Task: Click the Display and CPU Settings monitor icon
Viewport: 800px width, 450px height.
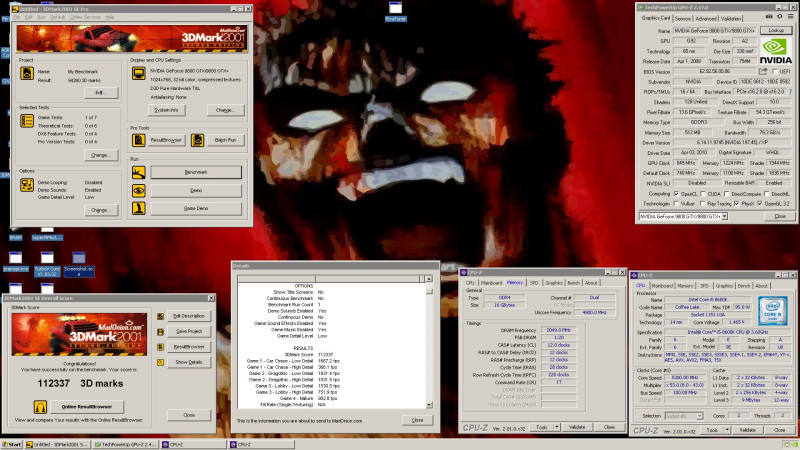Action: [138, 73]
